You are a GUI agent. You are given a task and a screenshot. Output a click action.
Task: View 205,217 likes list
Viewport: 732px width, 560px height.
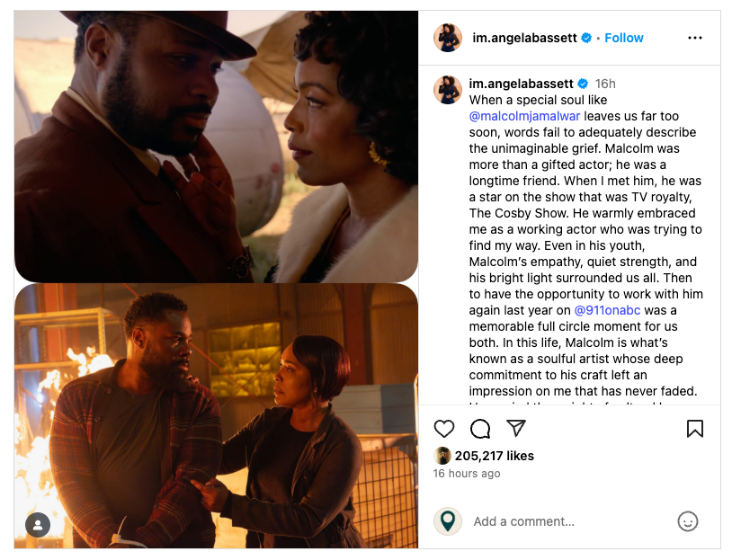point(495,456)
